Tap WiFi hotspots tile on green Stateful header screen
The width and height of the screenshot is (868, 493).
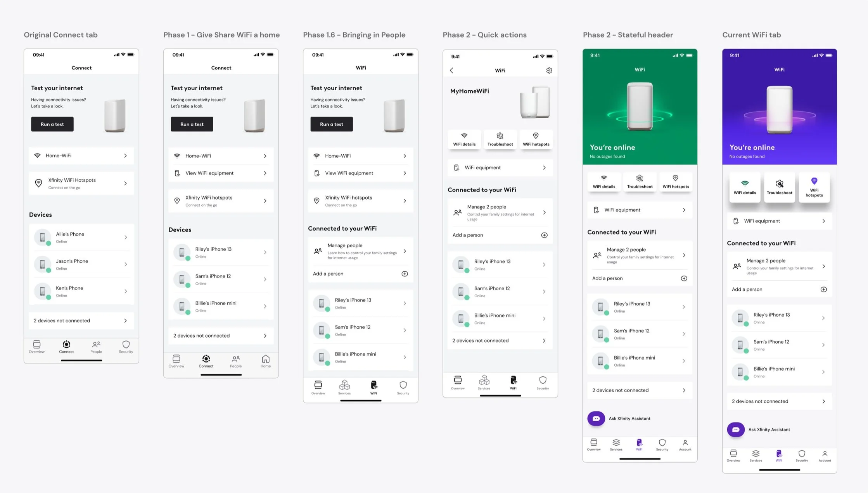coord(676,181)
